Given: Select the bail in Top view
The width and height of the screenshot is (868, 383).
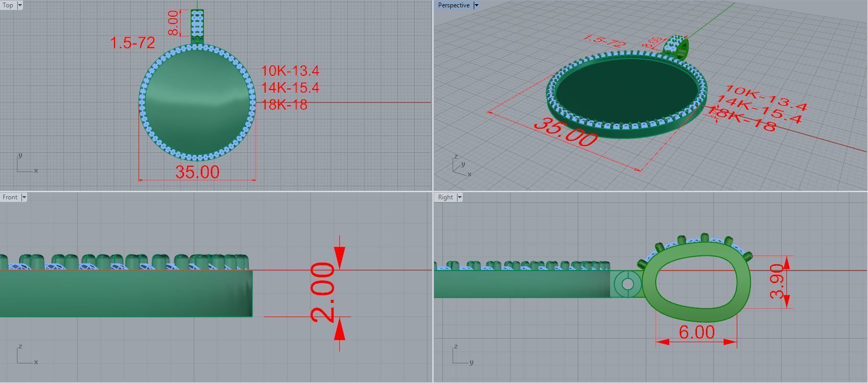Looking at the screenshot, I should pos(197,24).
